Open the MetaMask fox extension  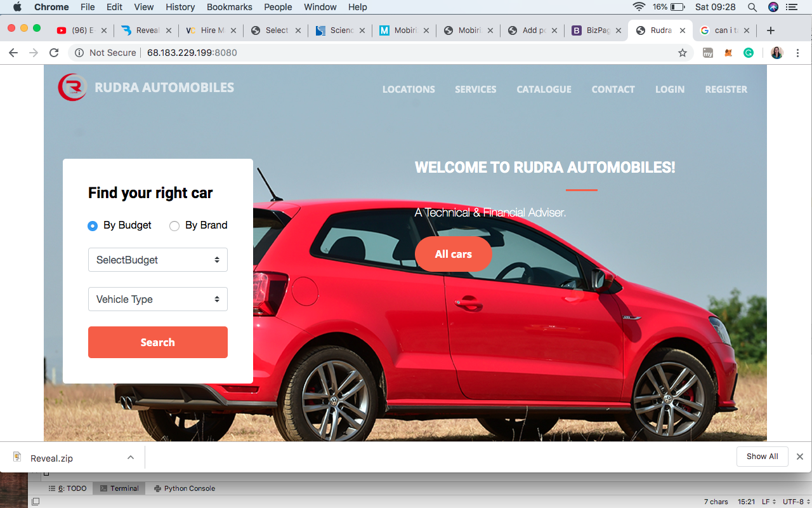(x=728, y=53)
